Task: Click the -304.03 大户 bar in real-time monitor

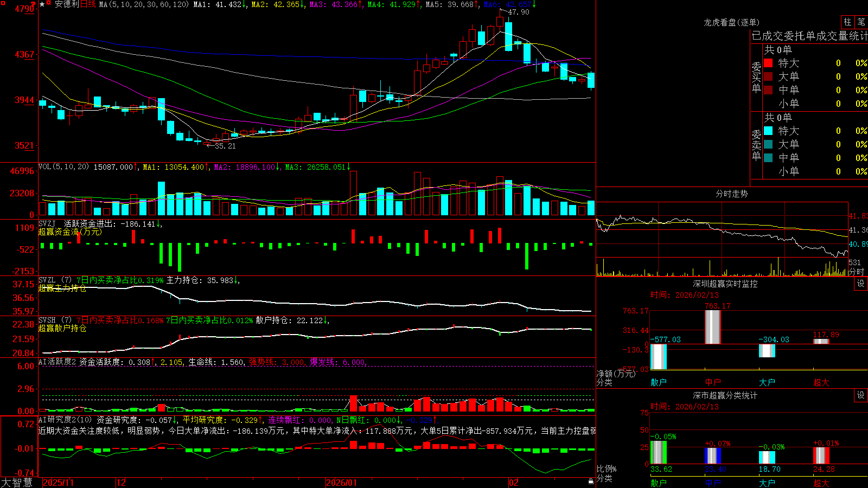Action: point(767,351)
